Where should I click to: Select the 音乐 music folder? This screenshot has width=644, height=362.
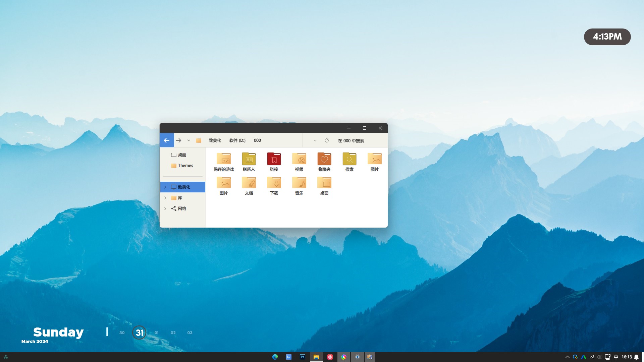(299, 183)
